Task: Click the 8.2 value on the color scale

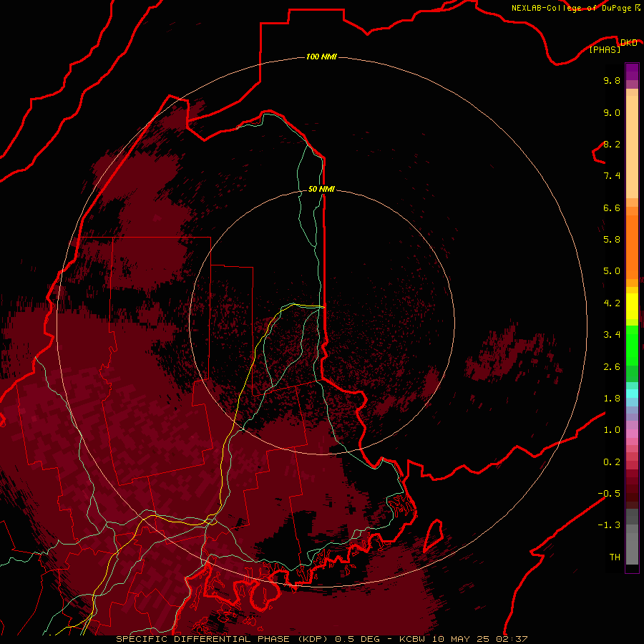Action: (x=612, y=144)
